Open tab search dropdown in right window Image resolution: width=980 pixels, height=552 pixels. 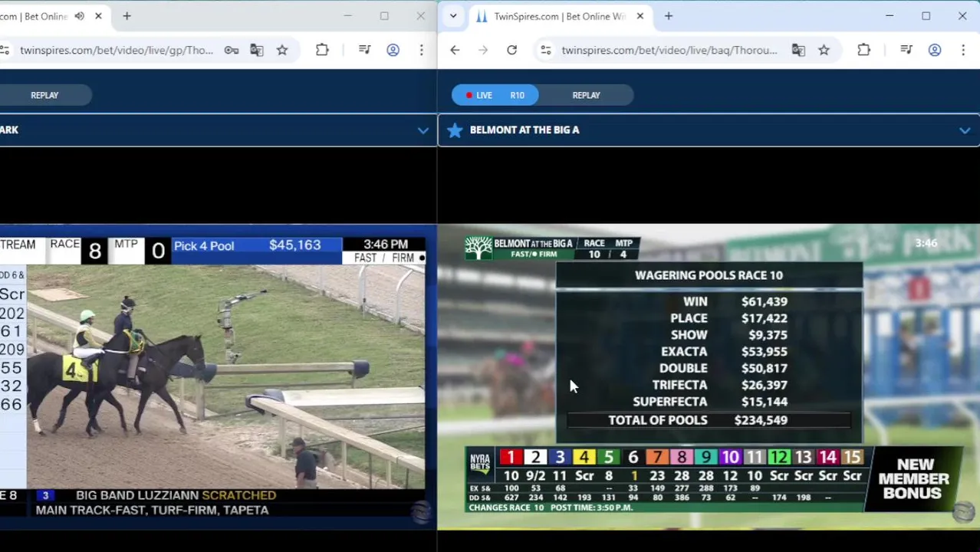click(453, 16)
